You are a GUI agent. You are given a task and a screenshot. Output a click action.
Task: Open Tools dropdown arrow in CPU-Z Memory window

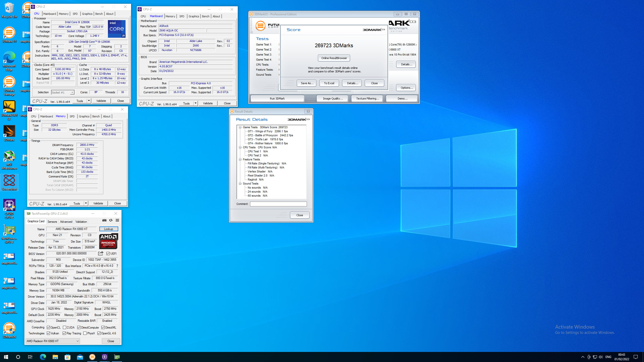tap(86, 203)
